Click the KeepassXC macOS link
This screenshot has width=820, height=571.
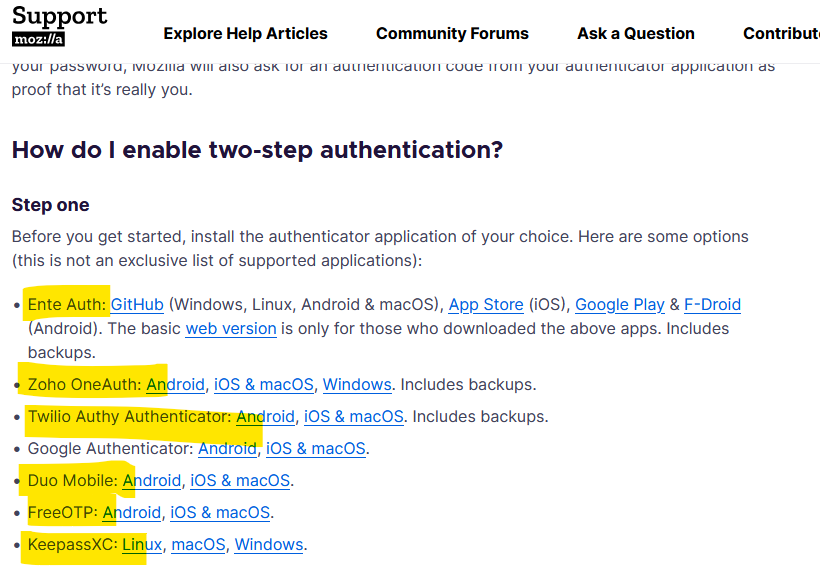(x=198, y=544)
